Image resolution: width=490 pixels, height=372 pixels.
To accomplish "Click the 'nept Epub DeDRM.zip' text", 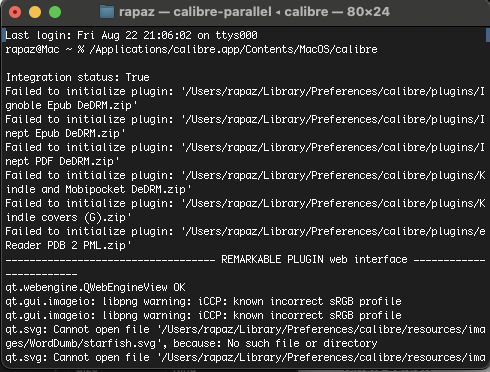I will [65, 133].
